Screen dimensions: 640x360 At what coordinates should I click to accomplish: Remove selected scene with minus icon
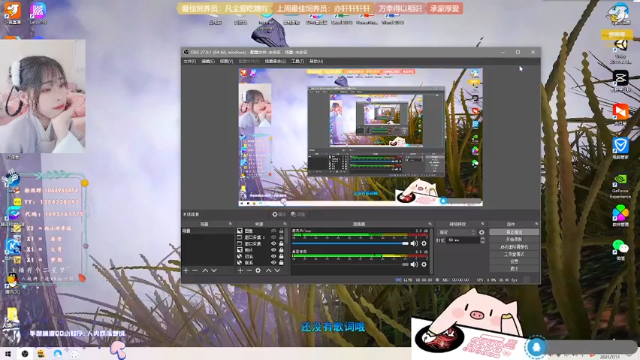coord(195,271)
